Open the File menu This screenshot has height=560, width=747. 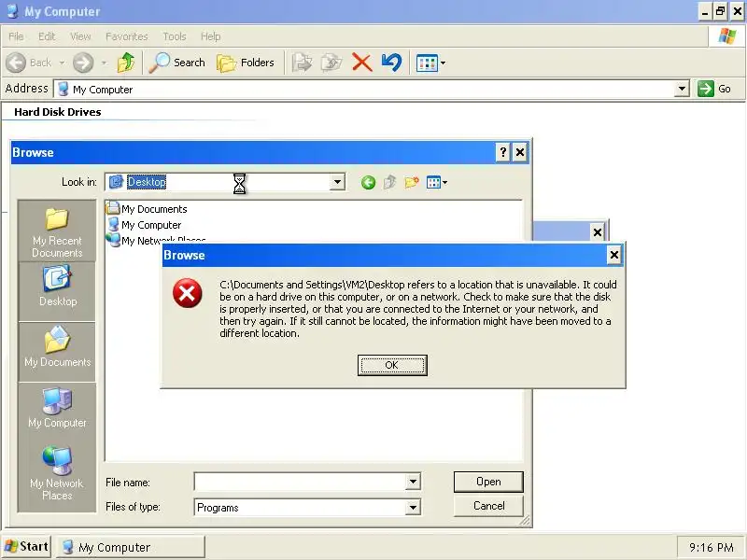tap(16, 36)
